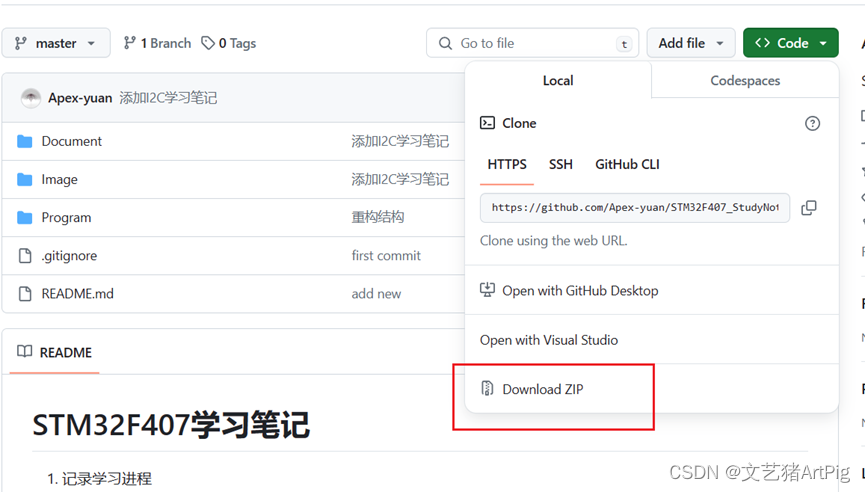
Task: Open the .gitignore file
Action: (69, 255)
